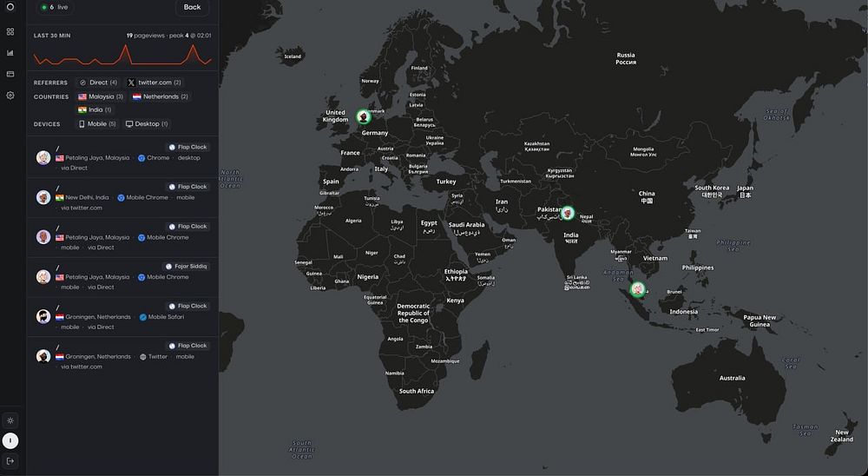Open the dashboard grid icon in sidebar
This screenshot has width=868, height=476.
[10, 32]
